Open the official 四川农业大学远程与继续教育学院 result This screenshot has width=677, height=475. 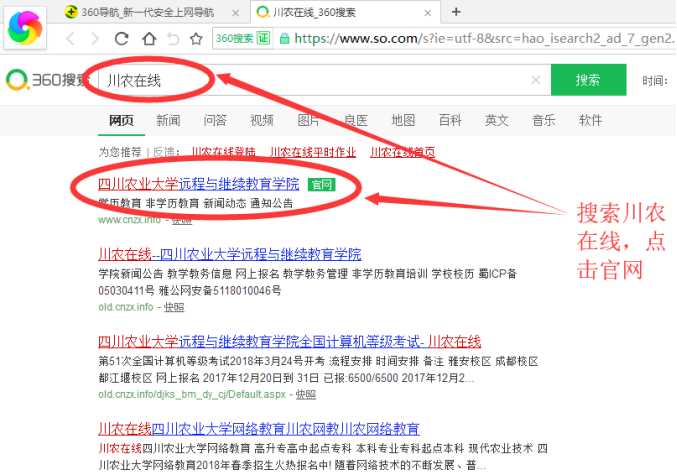(x=199, y=184)
